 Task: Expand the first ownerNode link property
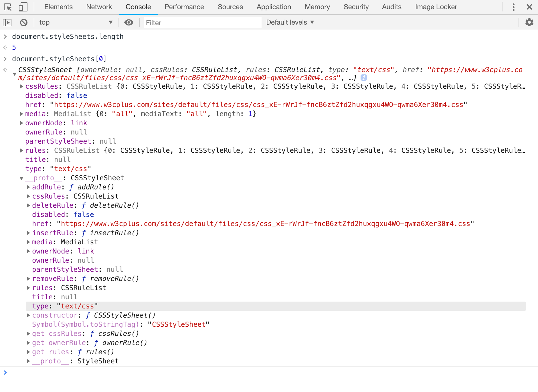(x=21, y=123)
